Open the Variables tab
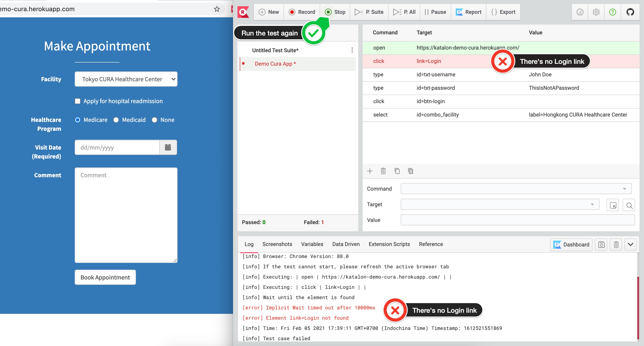Viewport: 644px width, 346px height. point(312,244)
